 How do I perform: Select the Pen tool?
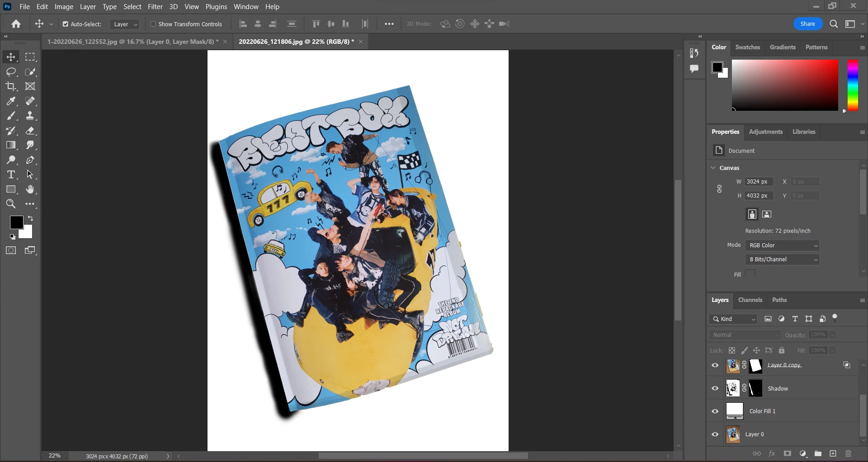coord(30,160)
